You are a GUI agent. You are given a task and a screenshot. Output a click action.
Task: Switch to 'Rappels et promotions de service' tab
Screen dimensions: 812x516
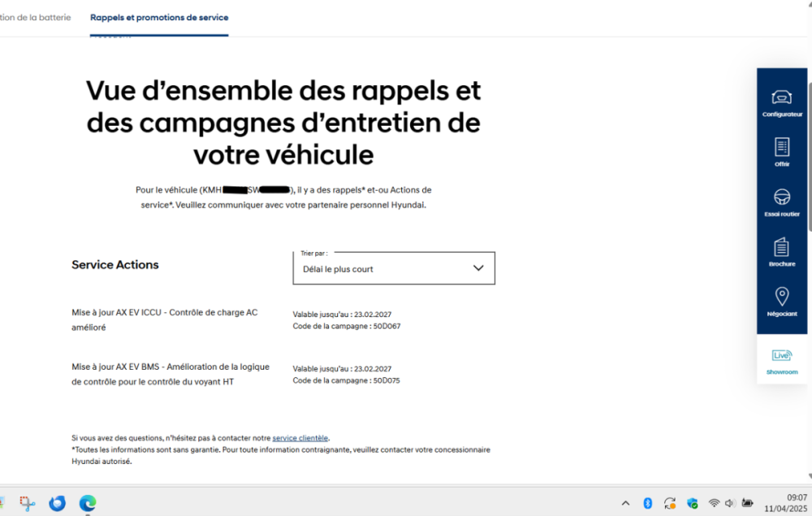159,17
